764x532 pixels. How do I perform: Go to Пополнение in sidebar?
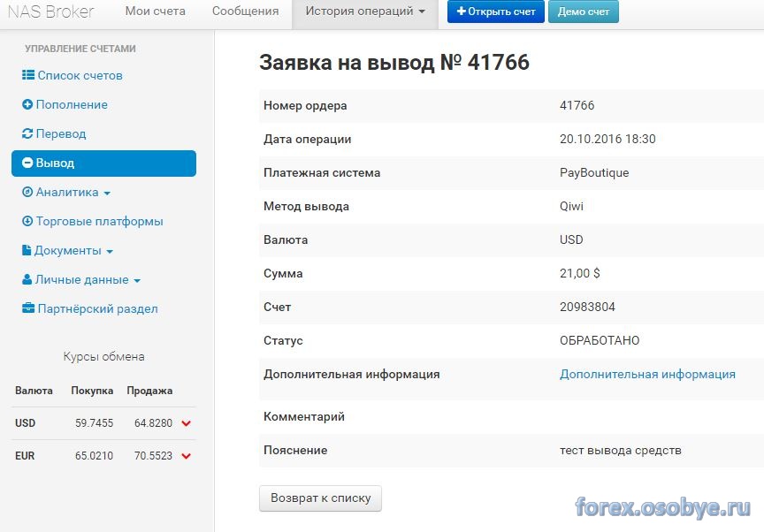pos(72,104)
